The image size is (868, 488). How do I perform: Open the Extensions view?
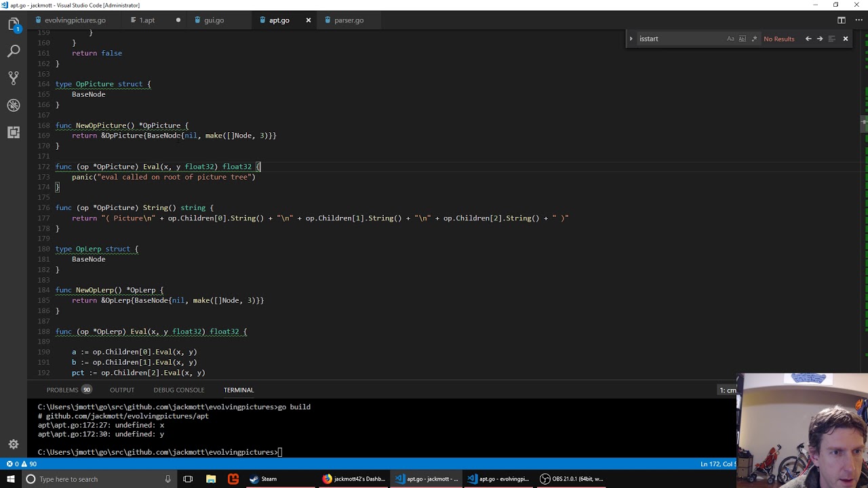point(14,132)
